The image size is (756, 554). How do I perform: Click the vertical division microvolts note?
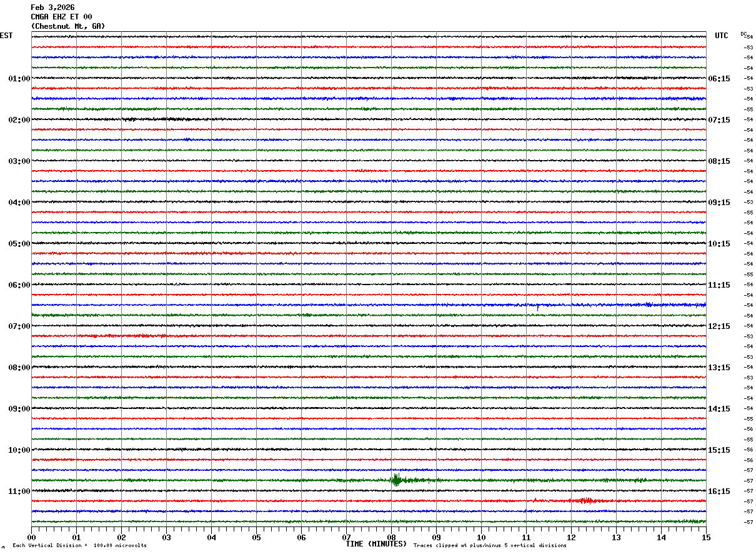pyautogui.click(x=79, y=546)
